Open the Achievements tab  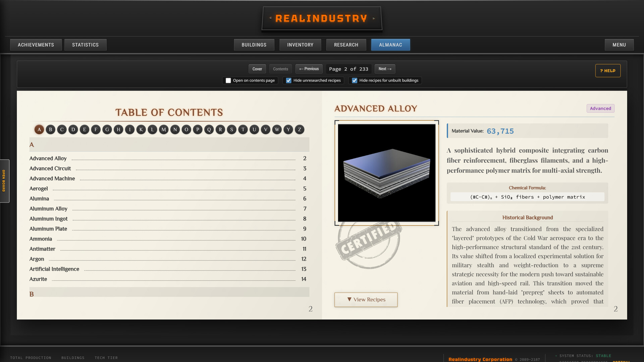click(x=36, y=45)
